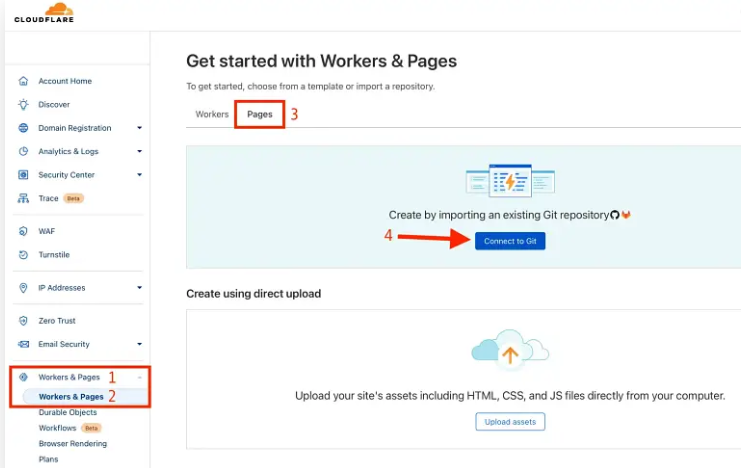Open Zero Trust in the sidebar

pos(57,321)
